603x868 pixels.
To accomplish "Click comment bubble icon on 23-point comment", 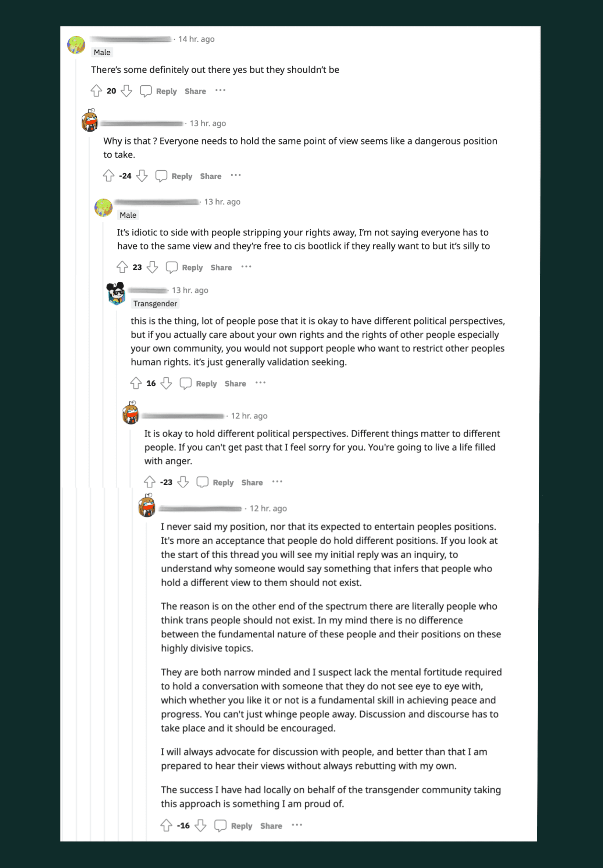I will [x=172, y=267].
